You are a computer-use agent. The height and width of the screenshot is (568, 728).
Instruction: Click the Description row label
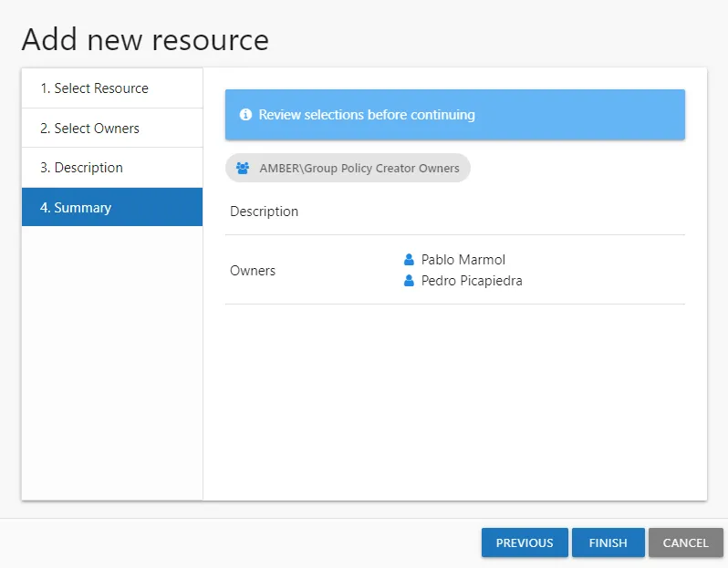pyautogui.click(x=265, y=212)
